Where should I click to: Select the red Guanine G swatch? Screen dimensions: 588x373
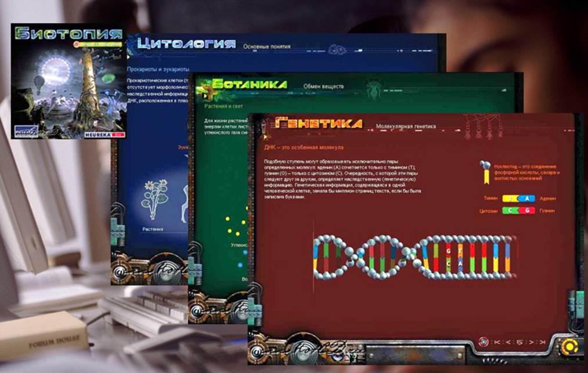[x=527, y=211]
